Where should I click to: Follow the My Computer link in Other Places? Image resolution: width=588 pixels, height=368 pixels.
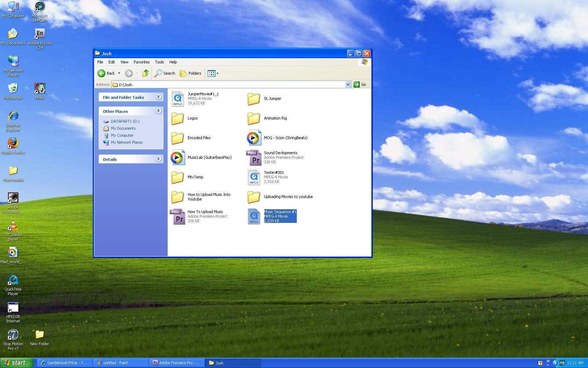coord(122,135)
